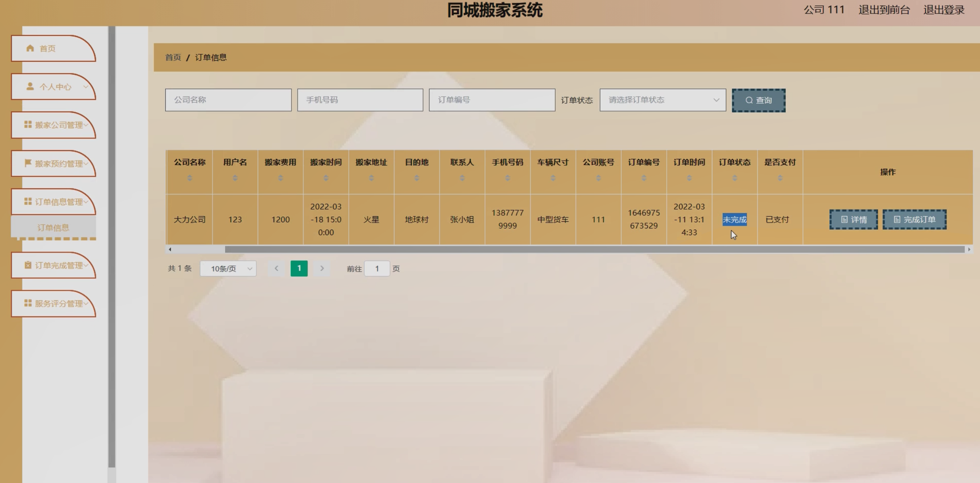Click the 大力公司 table cell

pyautogui.click(x=190, y=220)
